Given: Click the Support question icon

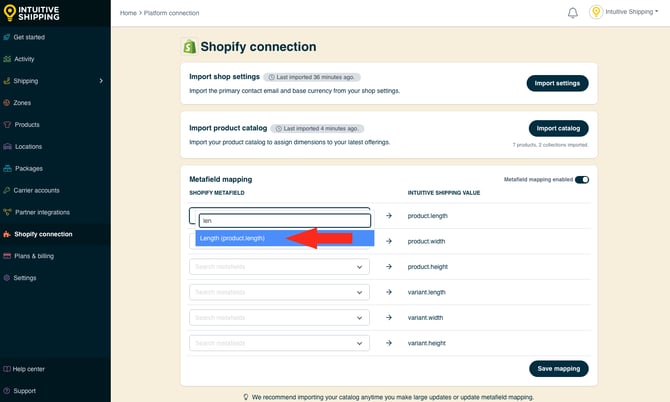Looking at the screenshot, I should [6, 391].
